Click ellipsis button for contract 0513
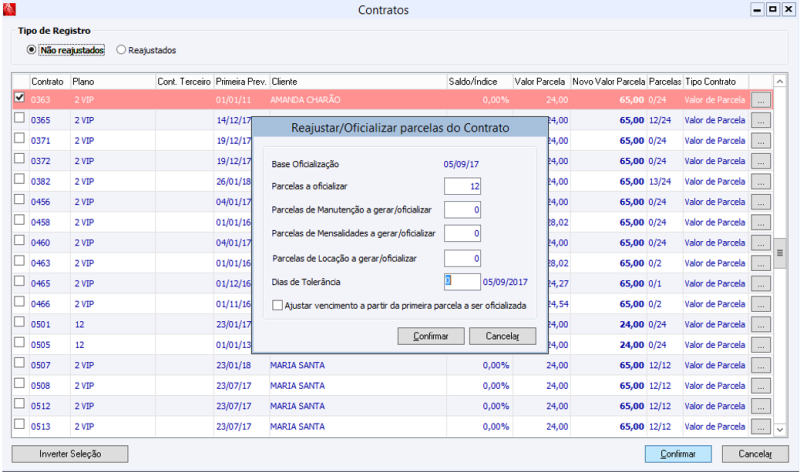This screenshot has width=800, height=472. [761, 427]
